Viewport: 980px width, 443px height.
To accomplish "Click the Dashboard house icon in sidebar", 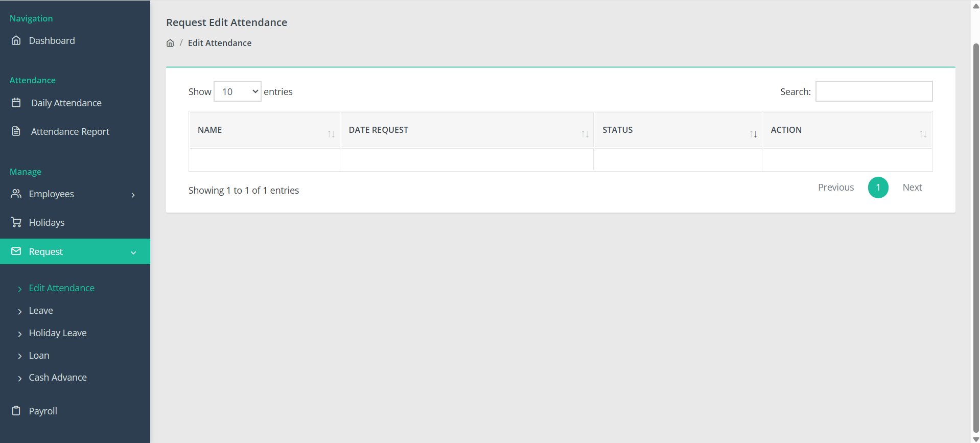I will (x=16, y=40).
